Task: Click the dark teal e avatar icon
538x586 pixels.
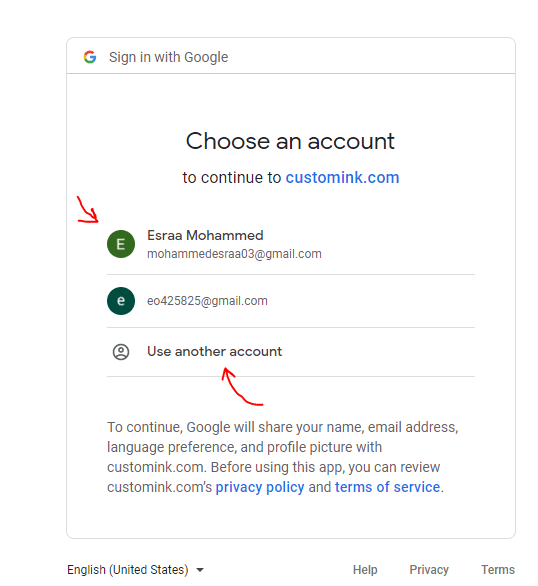Action: click(121, 301)
